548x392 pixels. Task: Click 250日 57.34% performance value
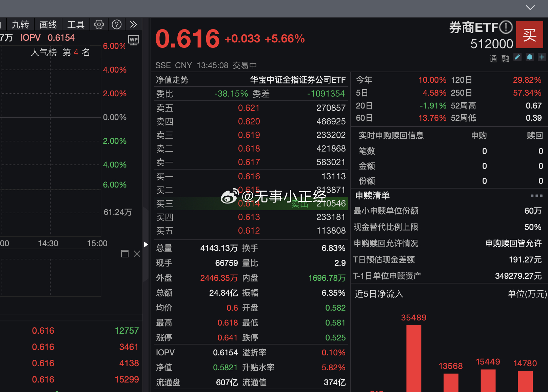[527, 93]
